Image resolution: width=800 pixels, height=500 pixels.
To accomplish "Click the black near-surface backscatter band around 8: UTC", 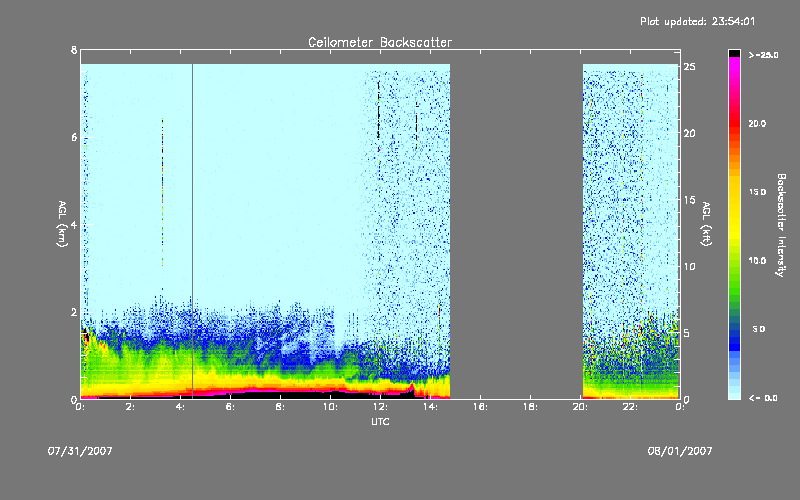I will tap(280, 394).
